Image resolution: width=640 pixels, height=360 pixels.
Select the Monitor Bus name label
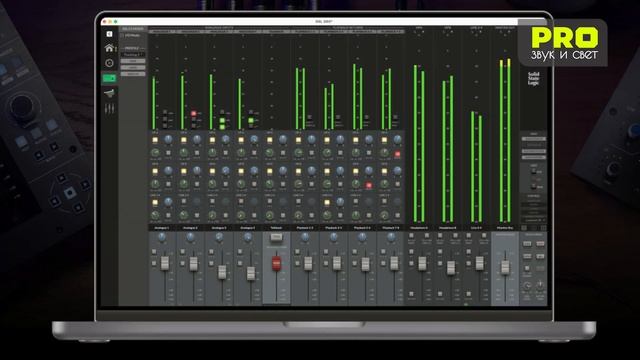pos(505,228)
